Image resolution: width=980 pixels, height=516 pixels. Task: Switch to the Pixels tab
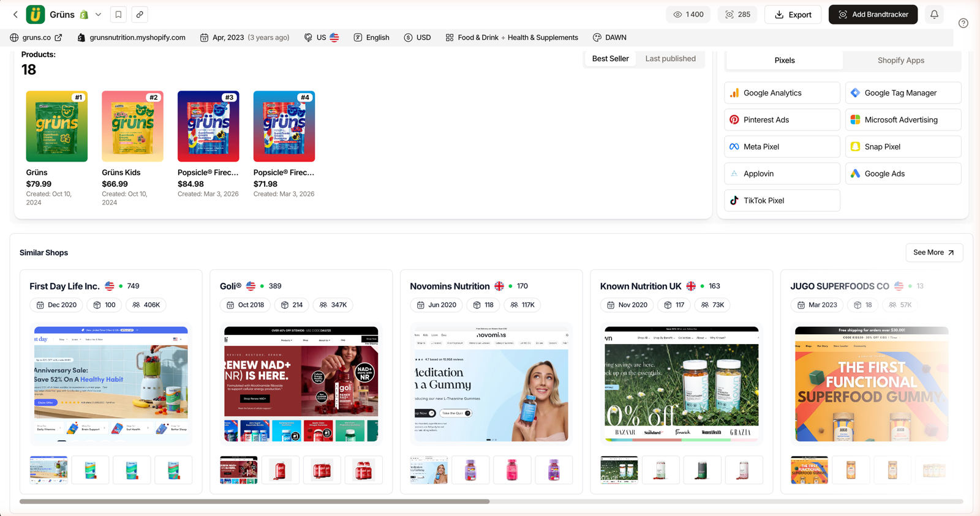click(785, 60)
